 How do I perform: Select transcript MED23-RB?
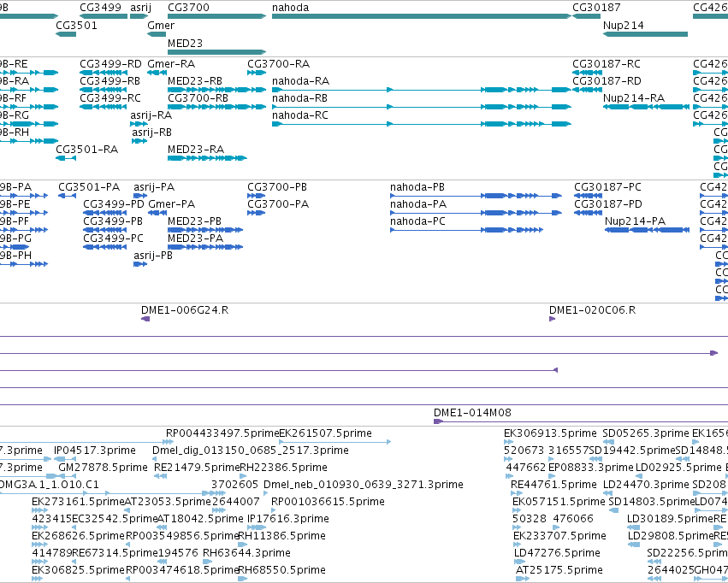pyautogui.click(x=216, y=90)
